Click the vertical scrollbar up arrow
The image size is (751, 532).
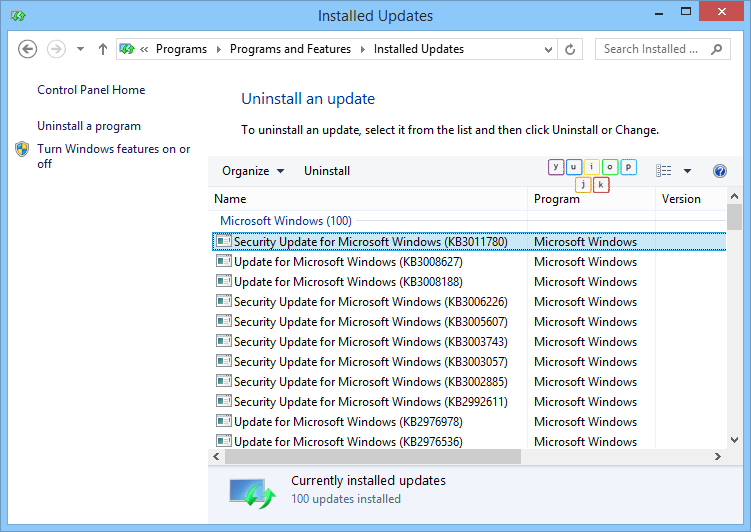[734, 196]
